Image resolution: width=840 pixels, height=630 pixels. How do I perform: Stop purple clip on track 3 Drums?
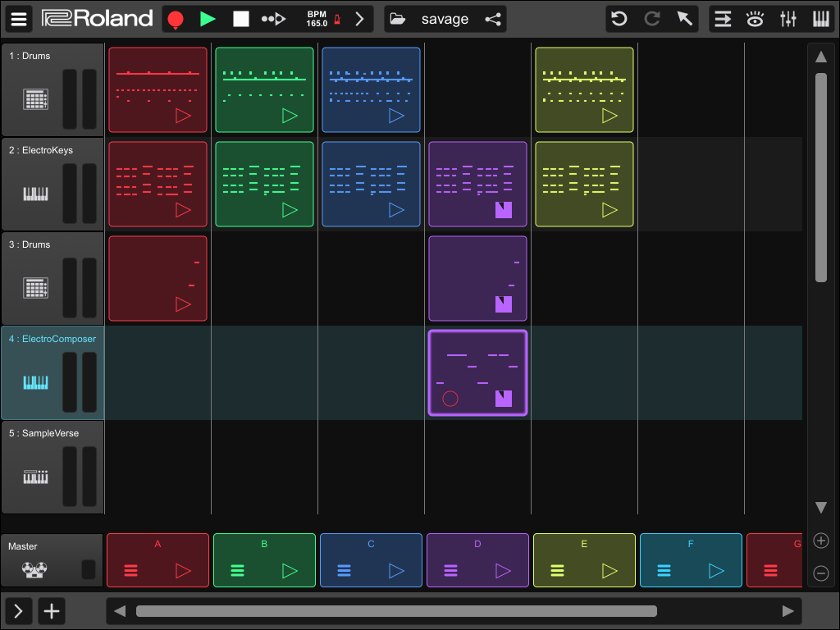click(x=504, y=304)
